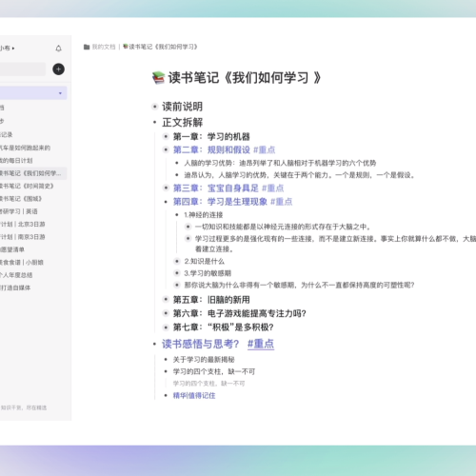The height and width of the screenshot is (476, 476).
Task: Open sidebar document 计划 | 北京3日游
Action: (x=23, y=224)
